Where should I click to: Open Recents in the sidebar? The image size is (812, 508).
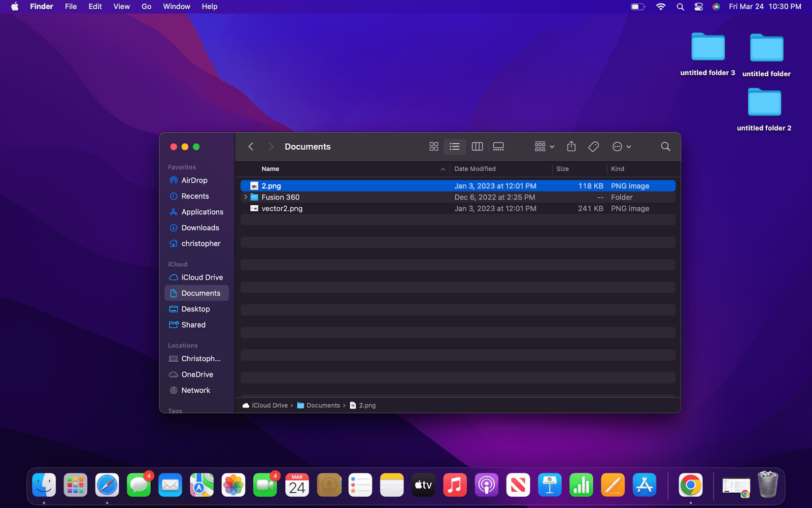point(196,196)
